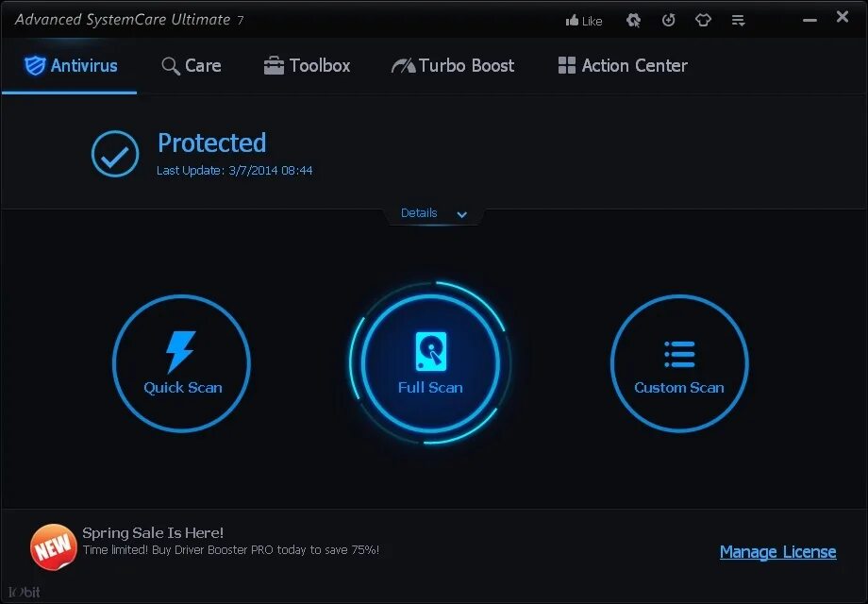Click the check for updates icon
The height and width of the screenshot is (604, 868).
point(669,20)
